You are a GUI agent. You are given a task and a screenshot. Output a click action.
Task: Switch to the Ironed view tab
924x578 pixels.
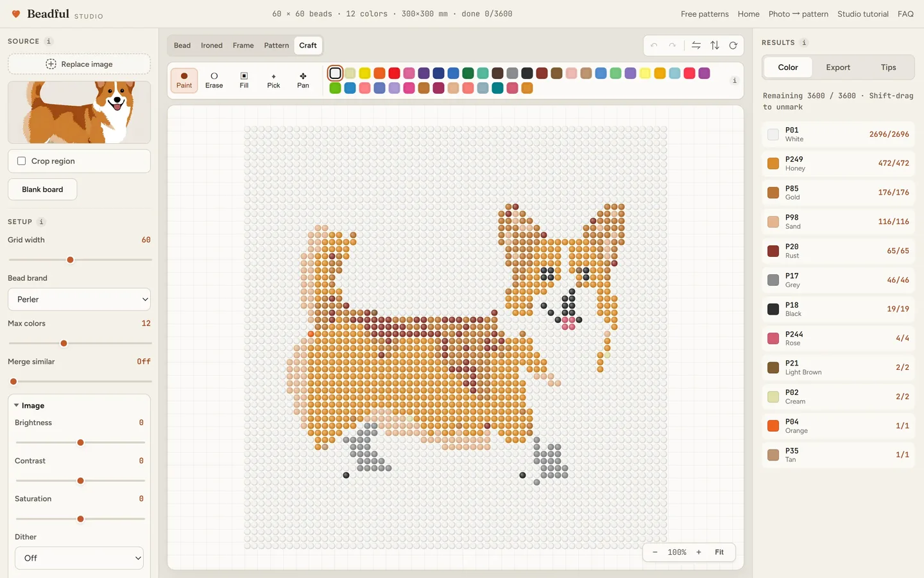(x=212, y=46)
